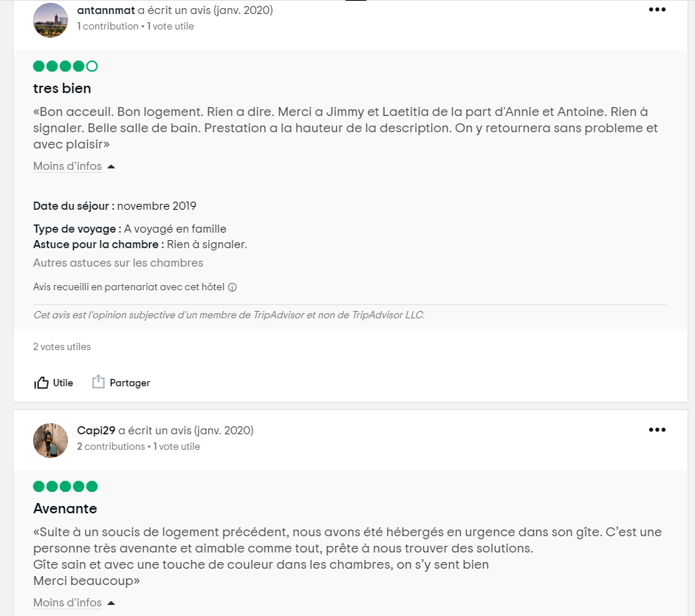Click the 'tres bien' review title
This screenshot has width=695, height=616.
(62, 89)
